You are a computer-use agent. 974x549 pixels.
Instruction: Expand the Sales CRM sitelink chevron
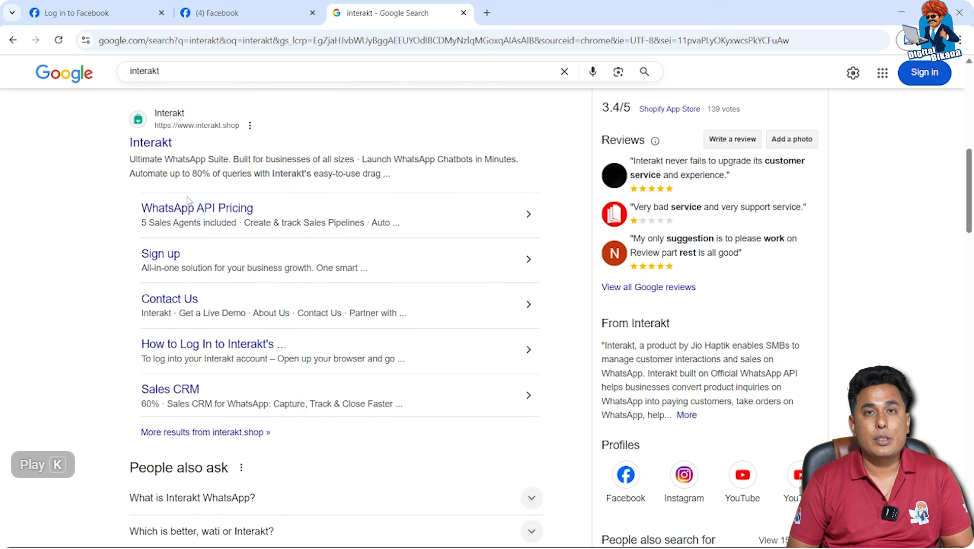[529, 396]
